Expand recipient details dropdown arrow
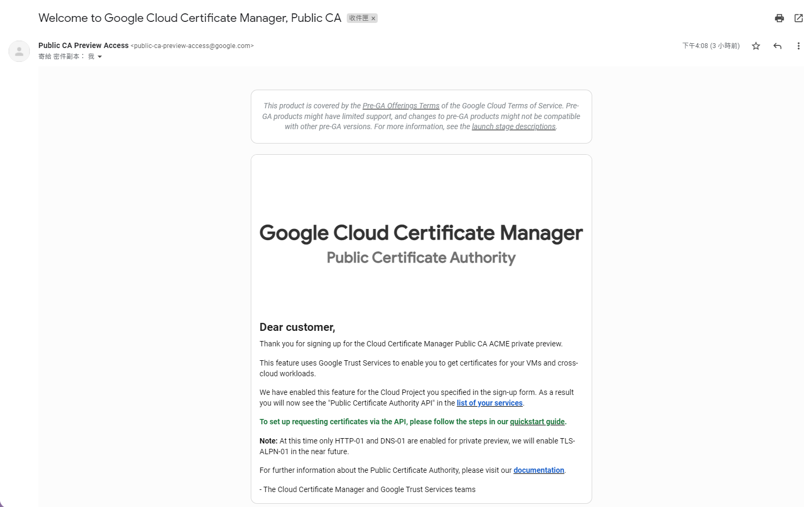 (x=99, y=57)
